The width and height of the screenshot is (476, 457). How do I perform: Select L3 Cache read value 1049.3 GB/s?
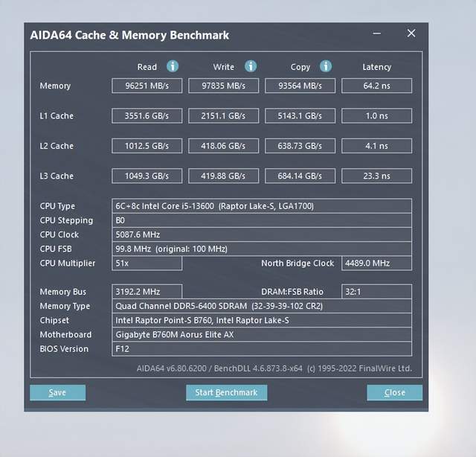coord(147,176)
